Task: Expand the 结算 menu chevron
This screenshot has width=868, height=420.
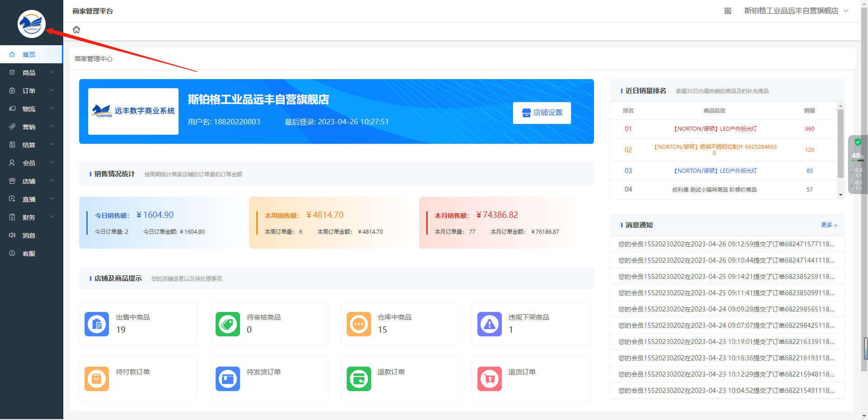Action: pyautogui.click(x=52, y=145)
